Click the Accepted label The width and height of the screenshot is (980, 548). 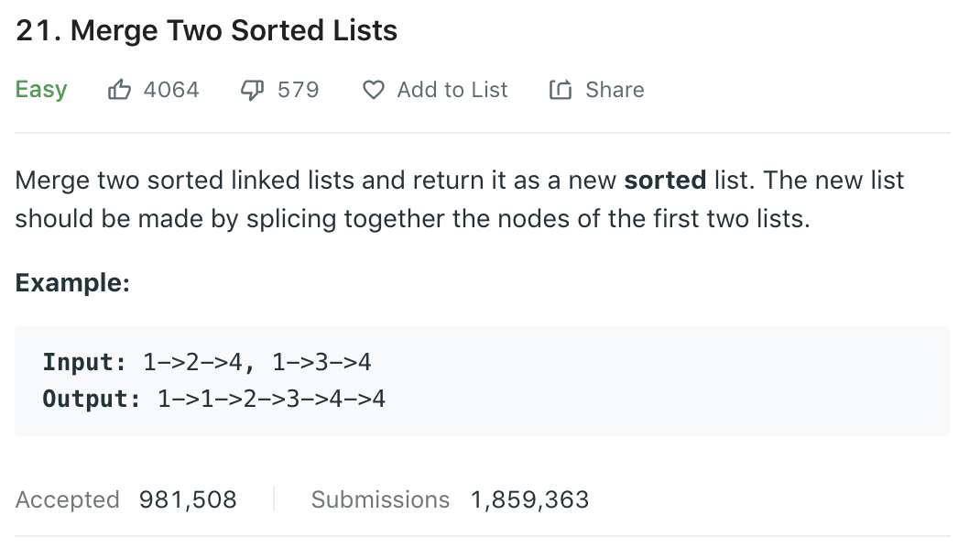68,499
